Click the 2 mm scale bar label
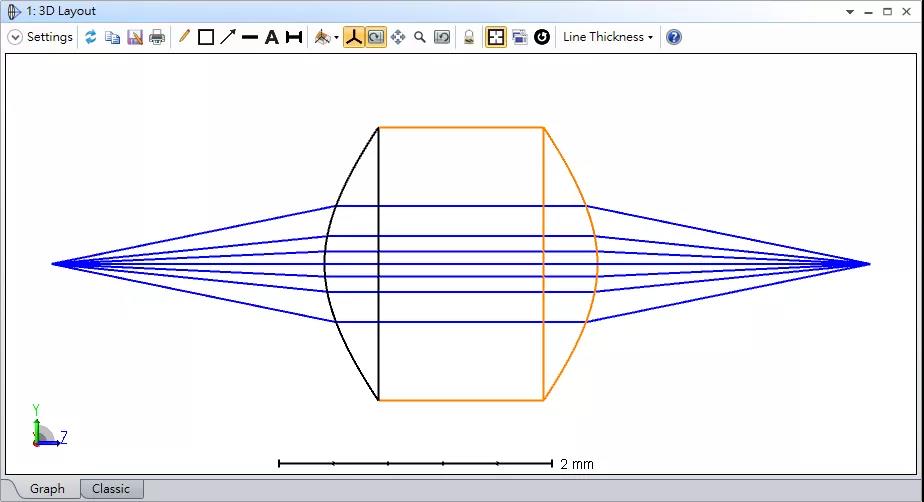Image resolution: width=924 pixels, height=502 pixels. click(x=577, y=464)
